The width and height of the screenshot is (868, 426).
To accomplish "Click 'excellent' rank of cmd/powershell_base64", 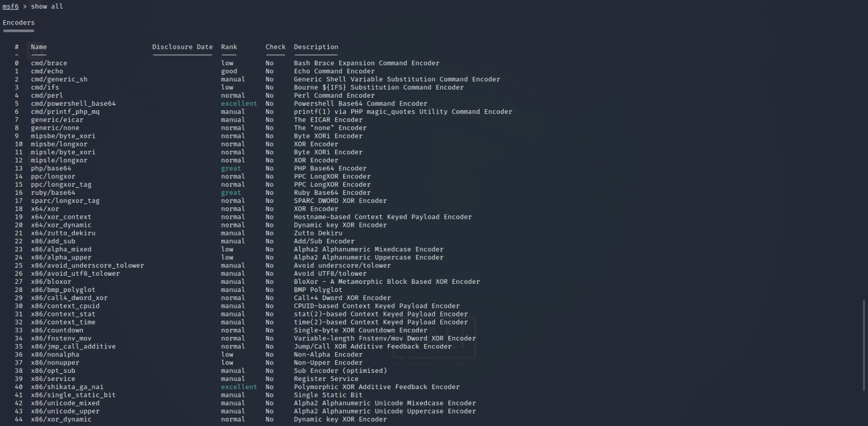I will tap(239, 104).
